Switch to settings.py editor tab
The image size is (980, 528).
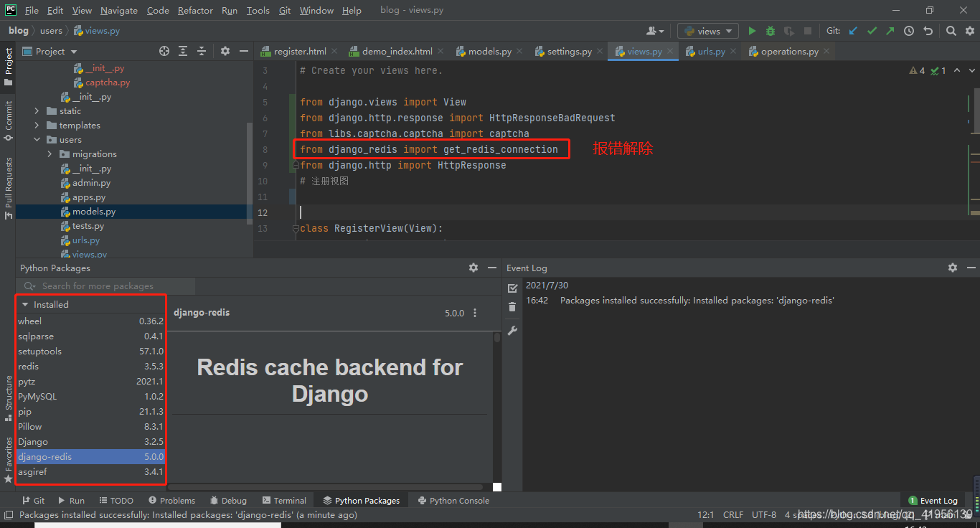pos(570,52)
